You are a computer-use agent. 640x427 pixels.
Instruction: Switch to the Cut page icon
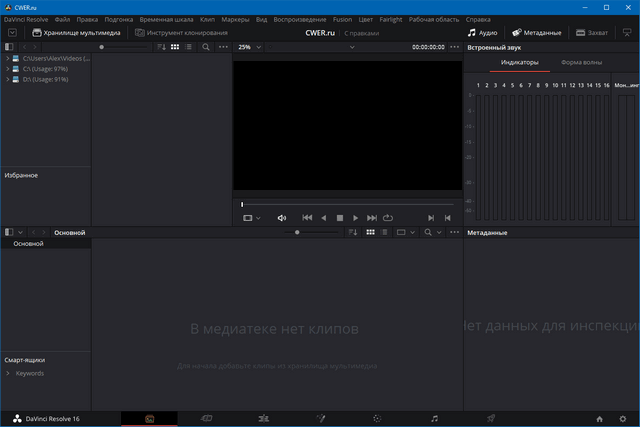pyautogui.click(x=206, y=418)
